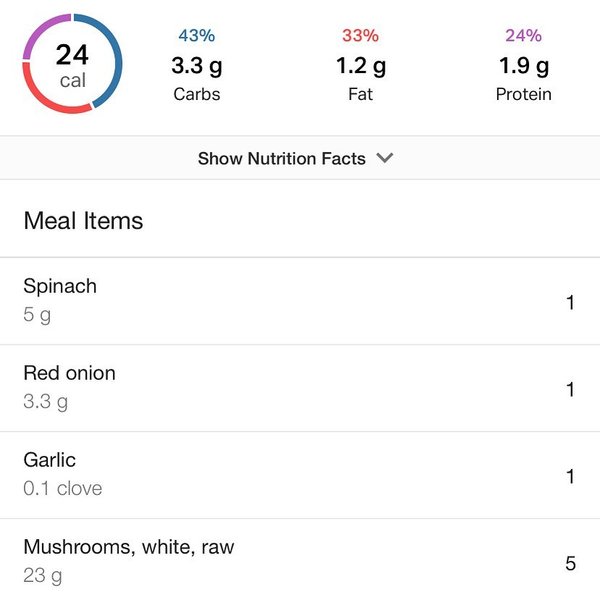Viewport: 600px width, 600px height.
Task: Tap the Red onion quantity number
Action: pos(571,389)
